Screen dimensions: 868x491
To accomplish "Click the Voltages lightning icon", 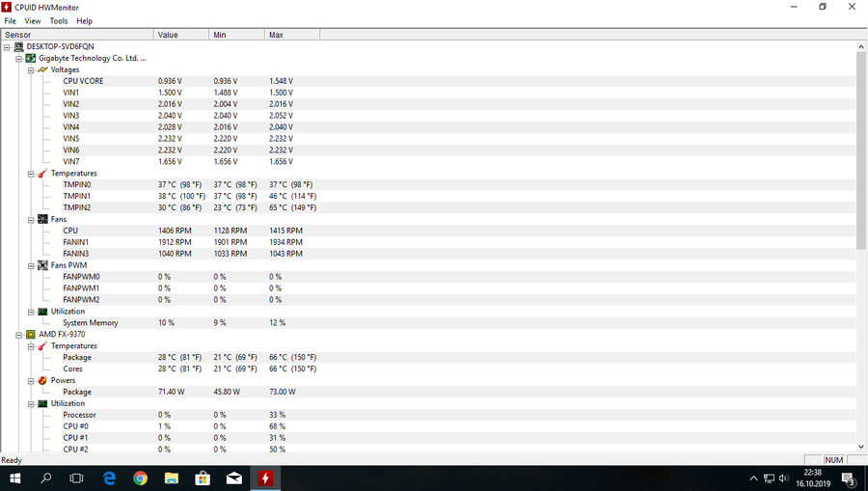I will pos(42,69).
